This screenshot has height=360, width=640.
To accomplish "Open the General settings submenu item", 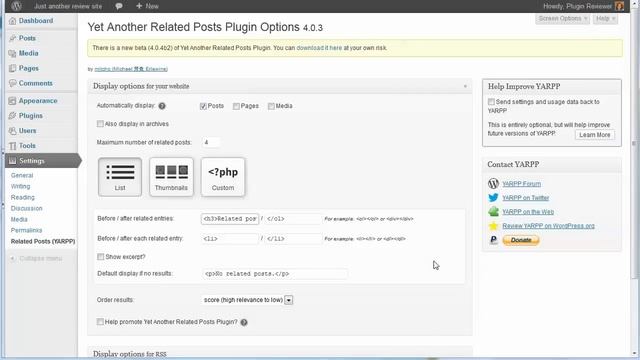I will (22, 176).
